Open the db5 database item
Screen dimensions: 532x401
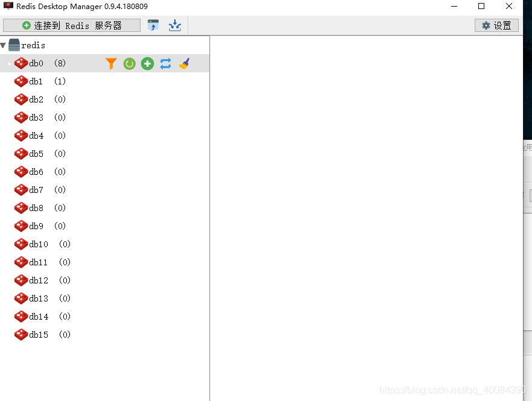(36, 154)
